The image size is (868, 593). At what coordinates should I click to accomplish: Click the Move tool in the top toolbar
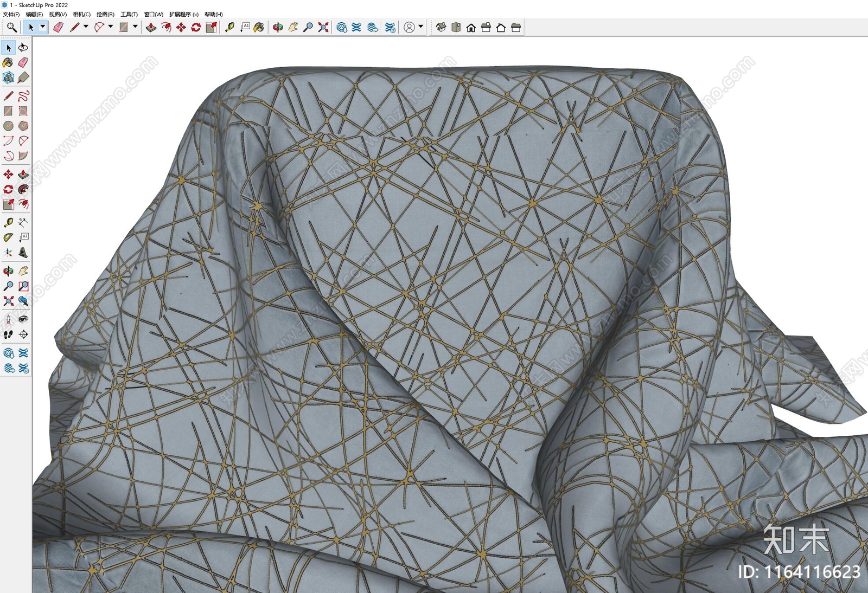[181, 27]
